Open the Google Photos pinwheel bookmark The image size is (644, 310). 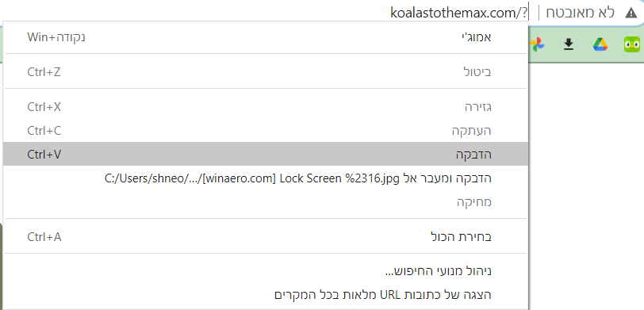tap(537, 44)
